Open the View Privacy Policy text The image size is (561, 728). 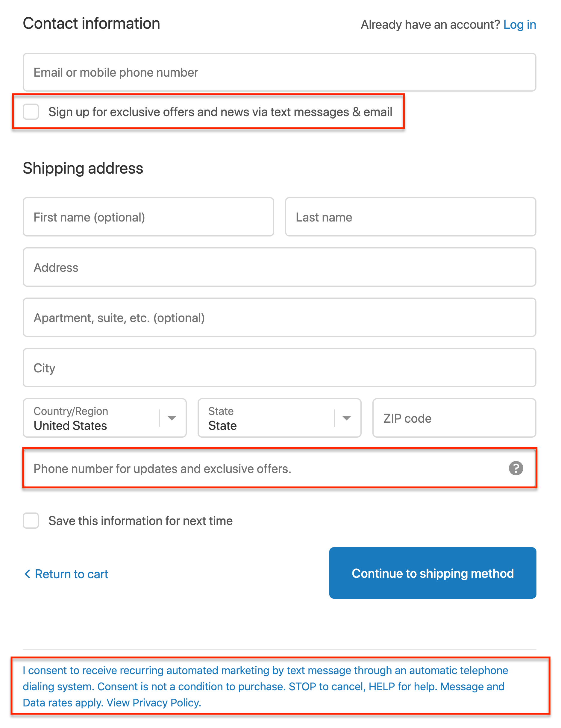tap(154, 703)
